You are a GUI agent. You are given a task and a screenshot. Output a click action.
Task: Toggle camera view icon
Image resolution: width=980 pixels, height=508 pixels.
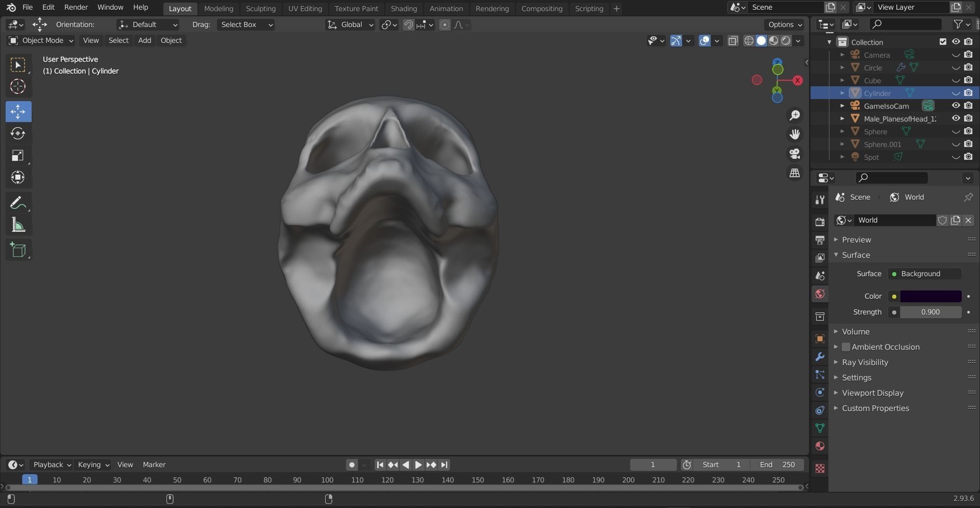[x=795, y=154]
